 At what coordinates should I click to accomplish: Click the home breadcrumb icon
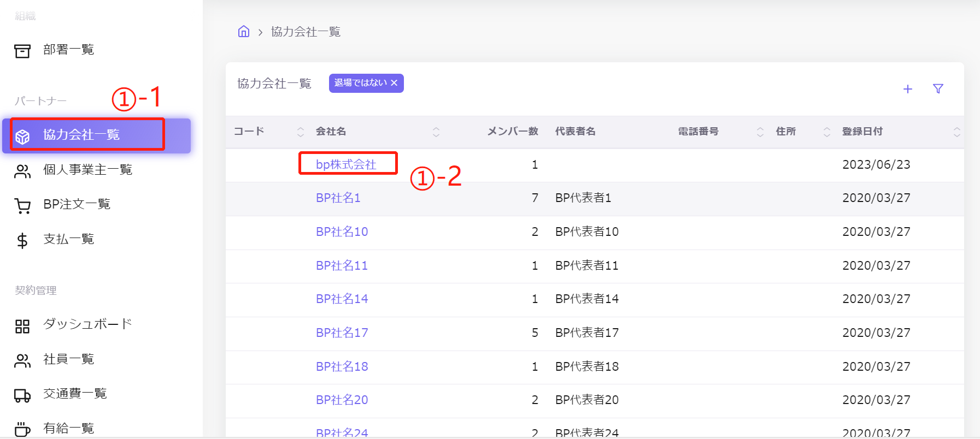click(x=244, y=32)
